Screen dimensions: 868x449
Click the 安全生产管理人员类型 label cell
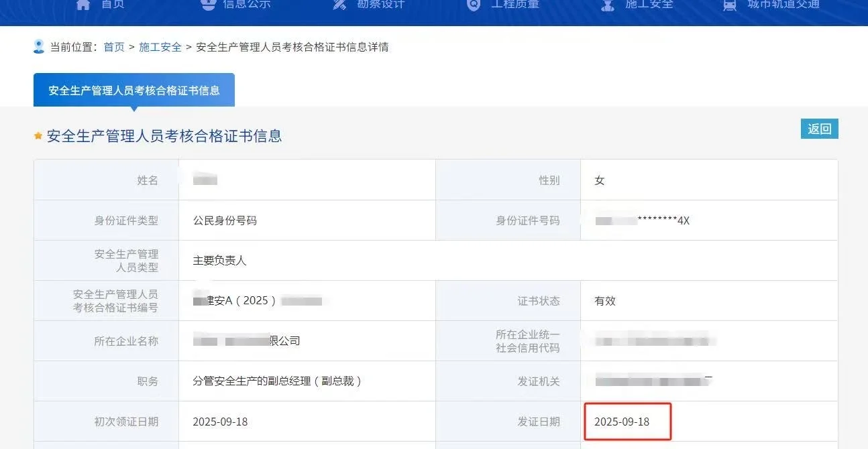[107, 260]
